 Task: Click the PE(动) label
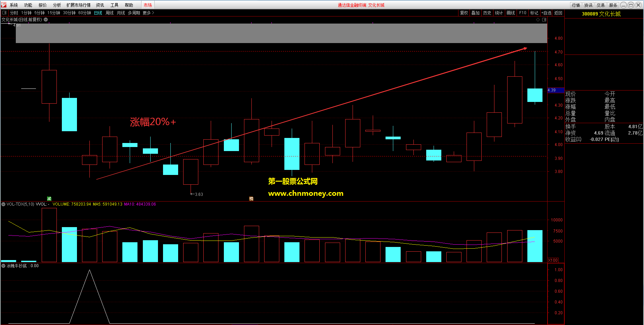612,139
